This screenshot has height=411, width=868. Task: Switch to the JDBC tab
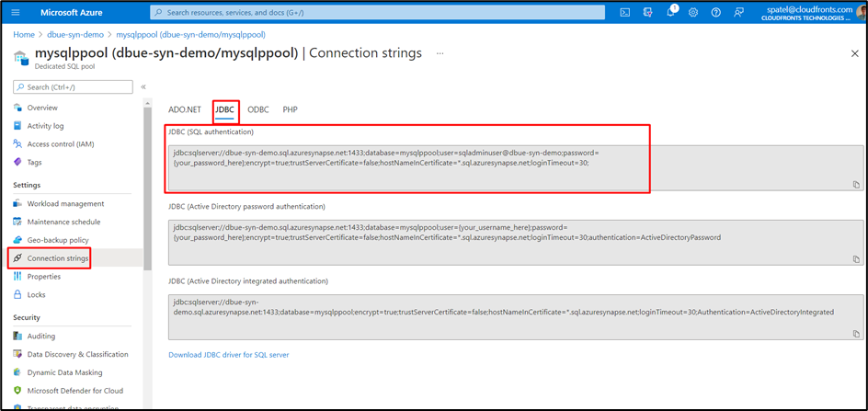[224, 109]
